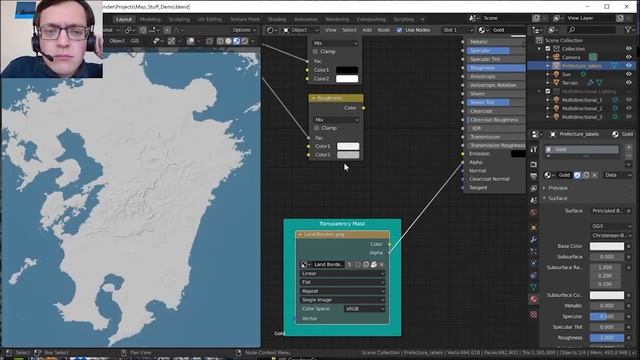The image size is (640, 360).
Task: Open the World properties tab icon
Action: pos(533,212)
